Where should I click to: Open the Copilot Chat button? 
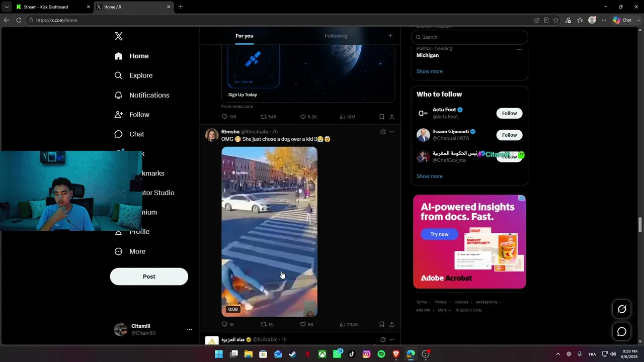pyautogui.click(x=622, y=20)
